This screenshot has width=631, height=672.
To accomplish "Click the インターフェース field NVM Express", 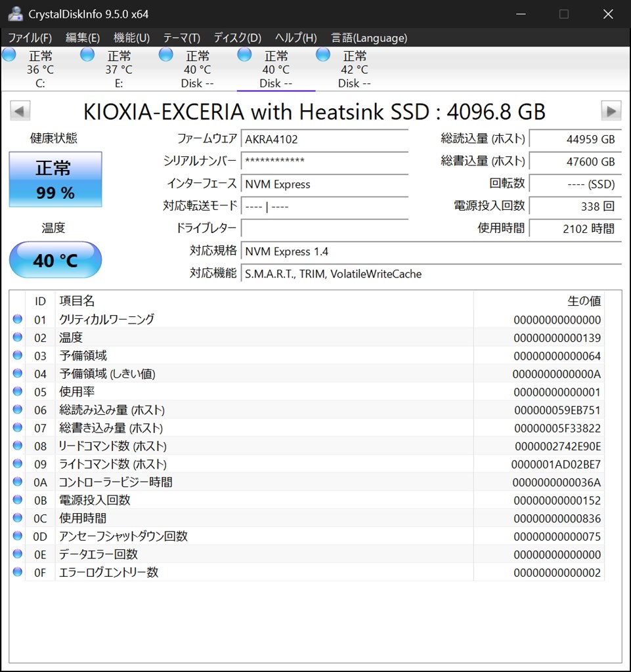I will coord(324,184).
